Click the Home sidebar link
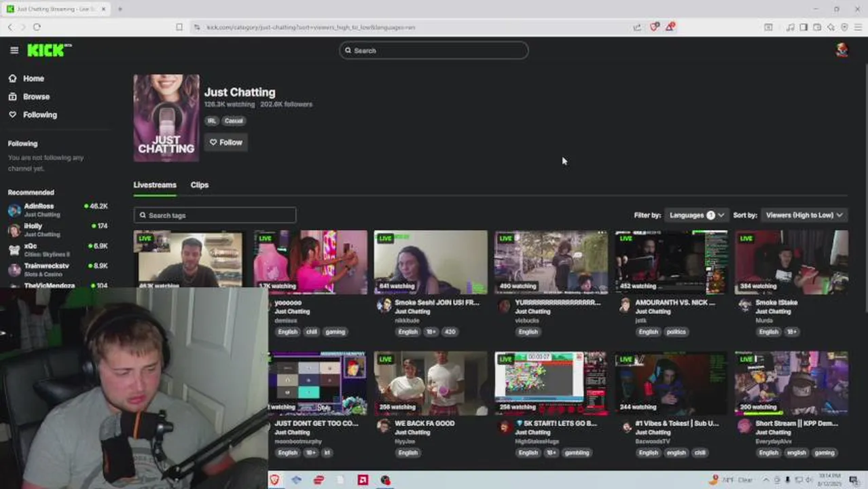Viewport: 868px width, 489px height. (33, 78)
